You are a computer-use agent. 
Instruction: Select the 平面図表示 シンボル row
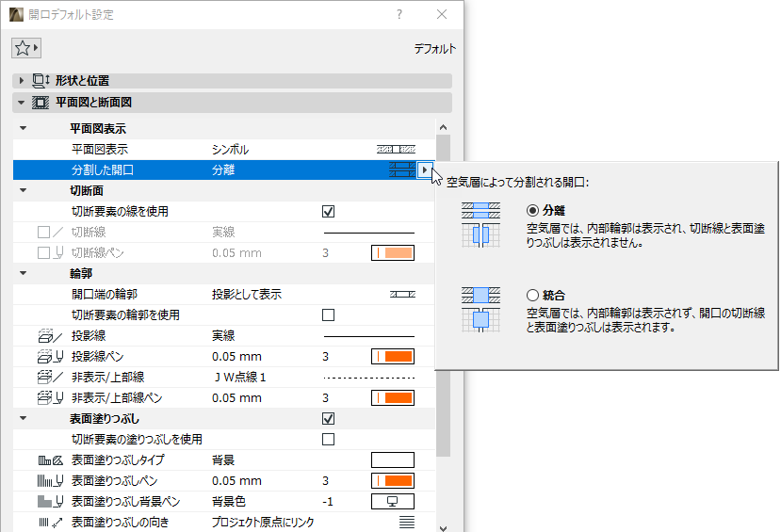click(223, 150)
